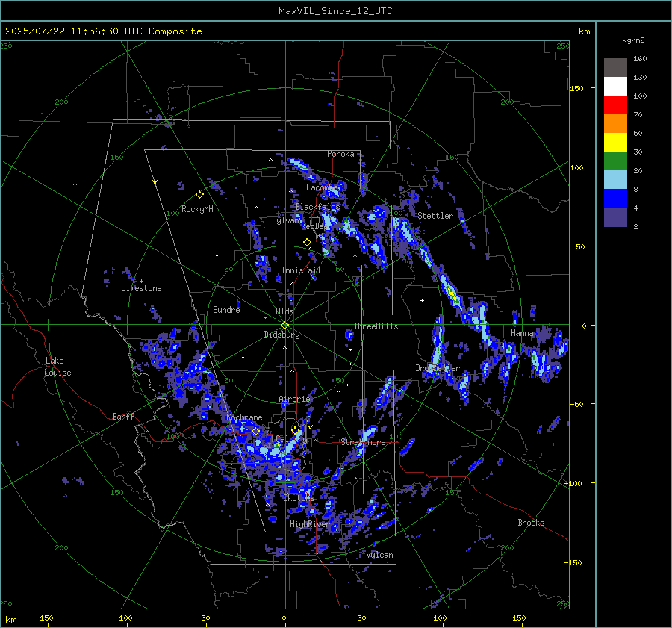Select the Banff label
672x628 pixels.
pos(123,416)
